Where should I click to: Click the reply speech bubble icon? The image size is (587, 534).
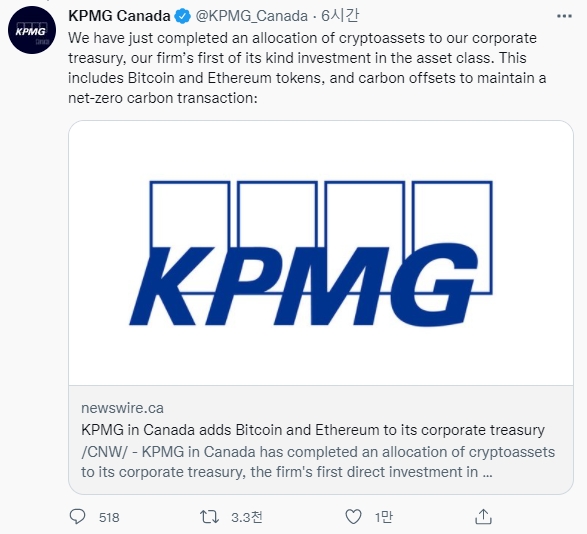77,517
